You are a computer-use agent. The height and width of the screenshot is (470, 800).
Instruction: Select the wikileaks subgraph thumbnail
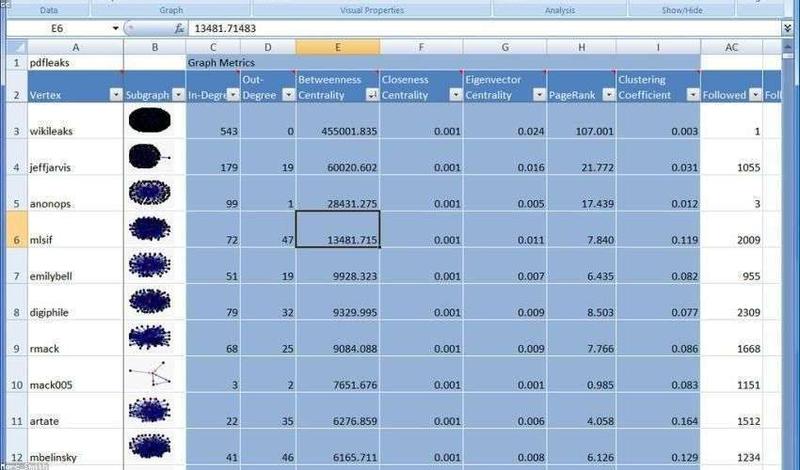149,120
